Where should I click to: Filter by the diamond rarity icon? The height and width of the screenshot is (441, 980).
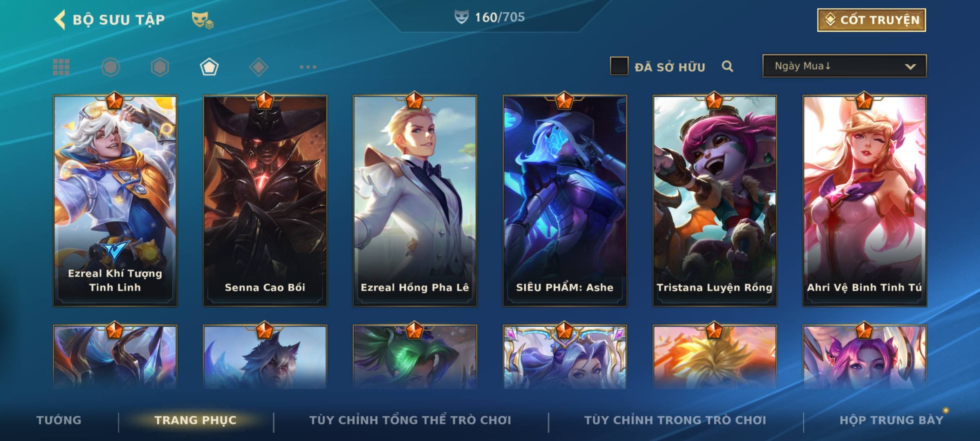tap(258, 67)
